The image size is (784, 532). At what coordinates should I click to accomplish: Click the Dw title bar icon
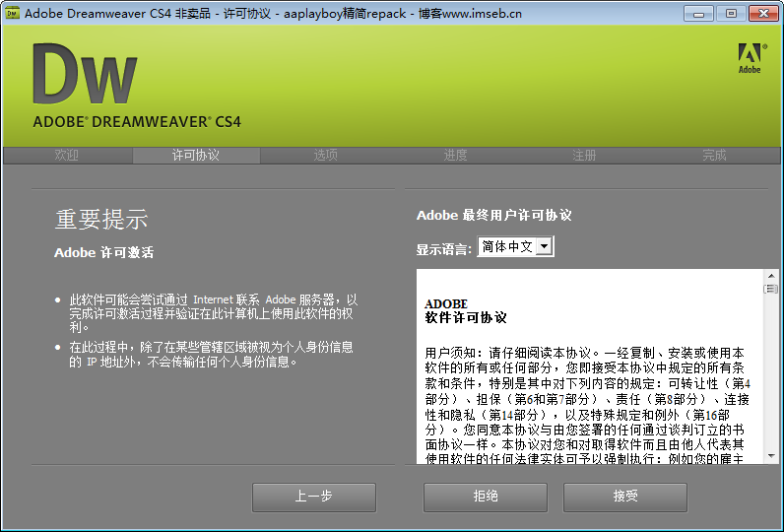click(x=12, y=13)
